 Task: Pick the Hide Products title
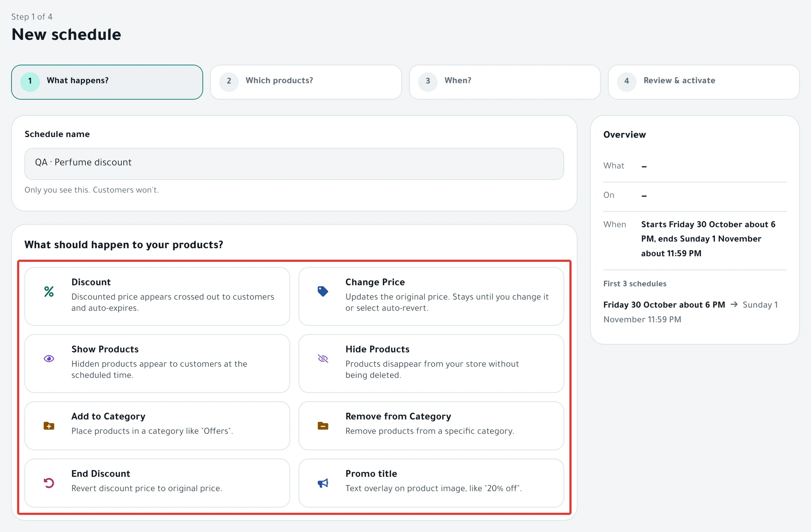[377, 349]
